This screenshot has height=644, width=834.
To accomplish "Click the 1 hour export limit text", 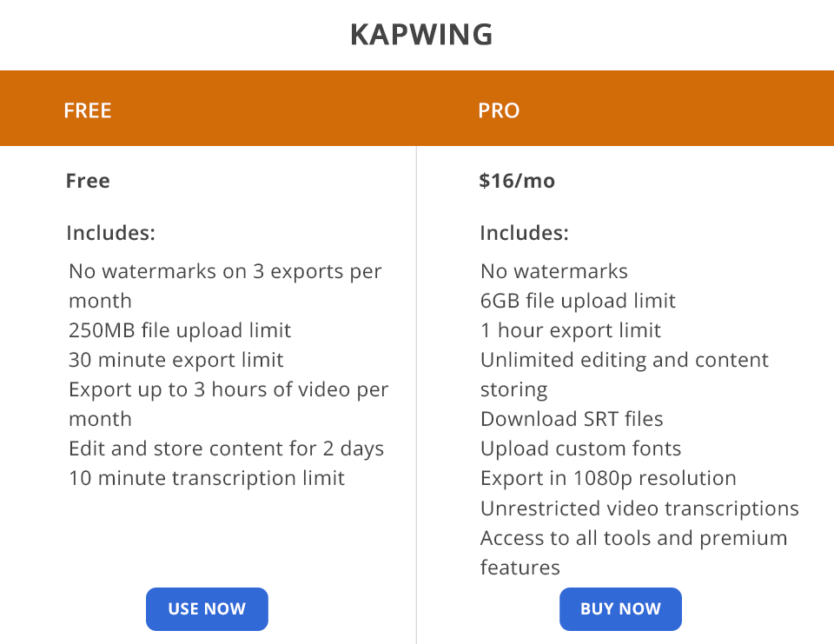I will tap(571, 330).
